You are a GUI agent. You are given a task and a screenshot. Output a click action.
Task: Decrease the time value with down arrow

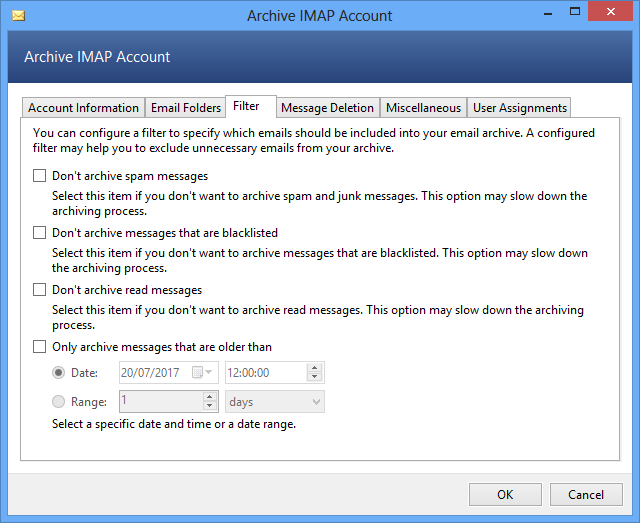point(314,377)
